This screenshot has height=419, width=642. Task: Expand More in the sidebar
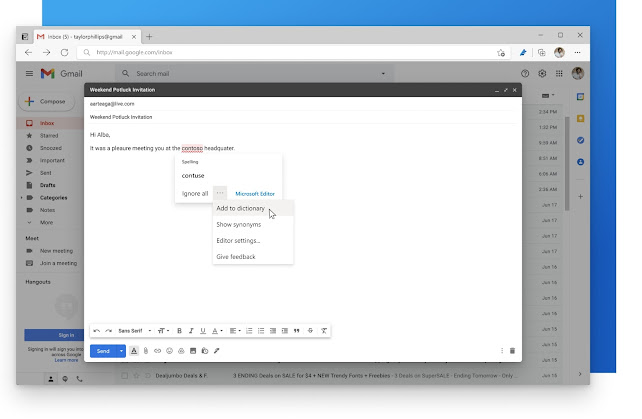click(x=46, y=222)
